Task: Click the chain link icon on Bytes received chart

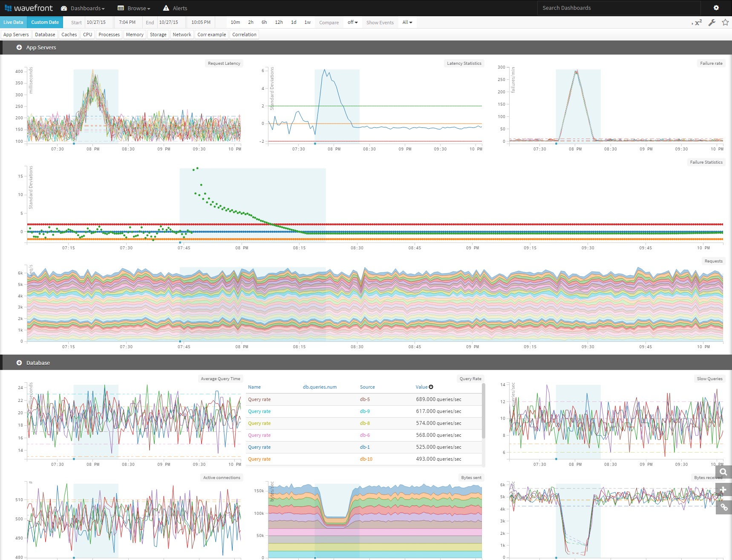Action: [x=723, y=507]
